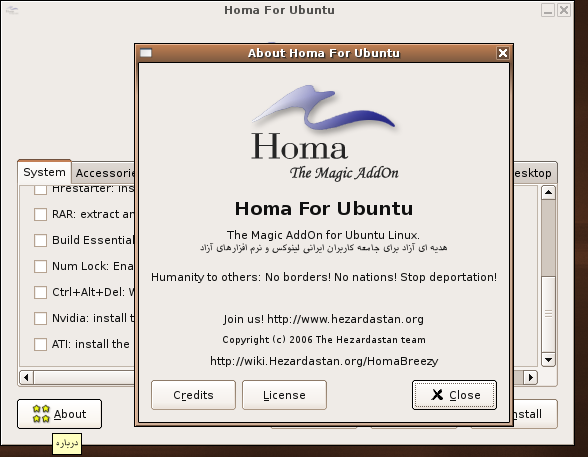Click the stars icon on About button
Viewport: 588px width, 457px height.
point(41,414)
